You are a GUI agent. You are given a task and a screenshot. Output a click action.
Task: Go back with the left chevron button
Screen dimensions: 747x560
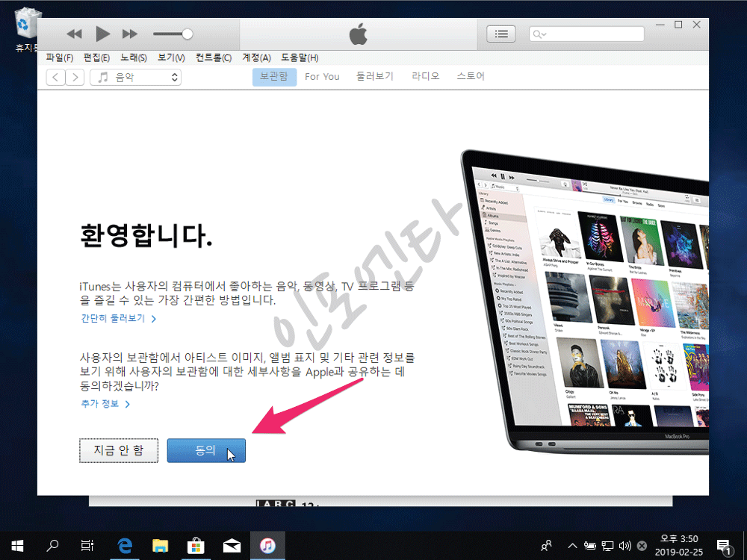(55, 77)
